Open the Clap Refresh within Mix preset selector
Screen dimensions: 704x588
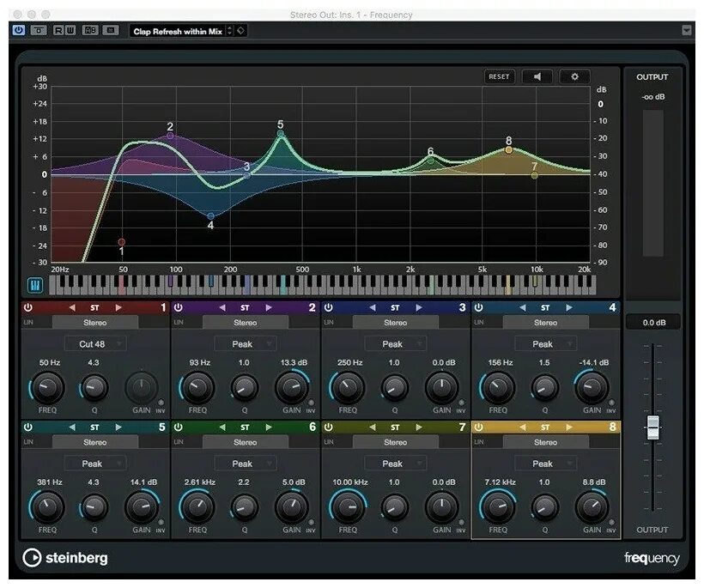coord(178,32)
